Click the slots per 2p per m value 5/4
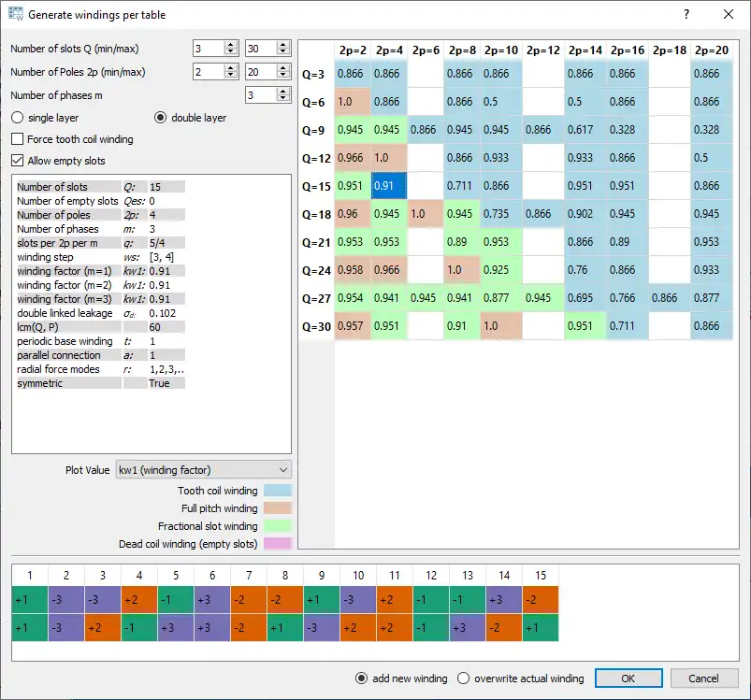 (x=157, y=243)
